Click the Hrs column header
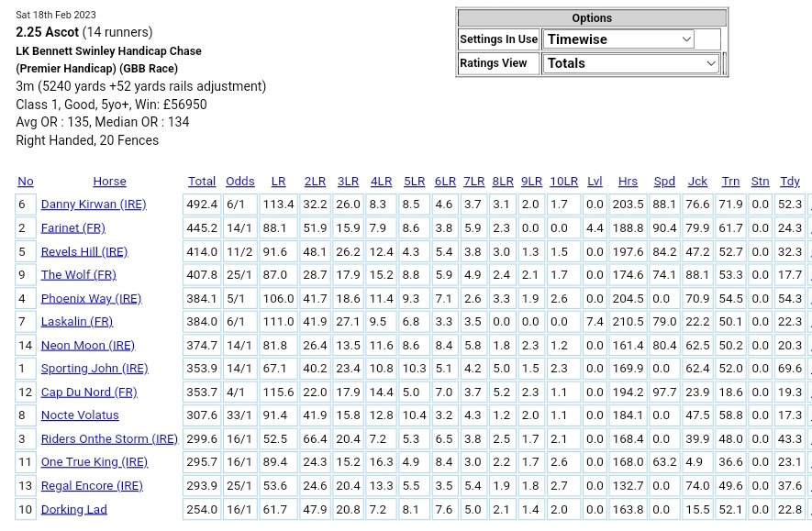This screenshot has width=812, height=531. click(628, 182)
